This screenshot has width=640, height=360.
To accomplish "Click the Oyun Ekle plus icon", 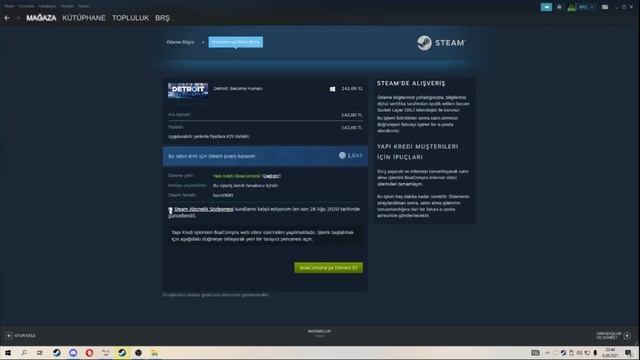I will [x=9, y=336].
